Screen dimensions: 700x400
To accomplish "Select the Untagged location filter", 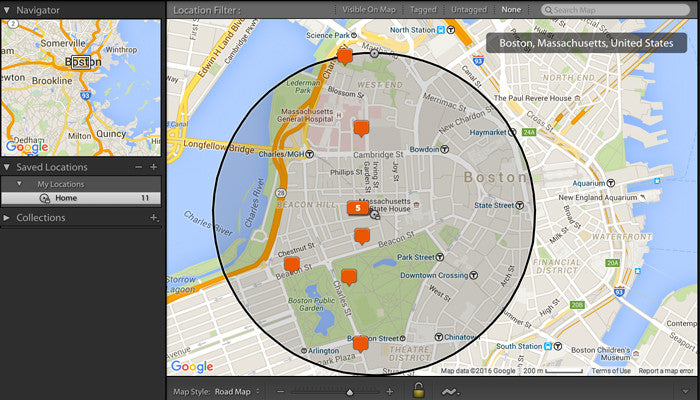I will click(x=469, y=9).
